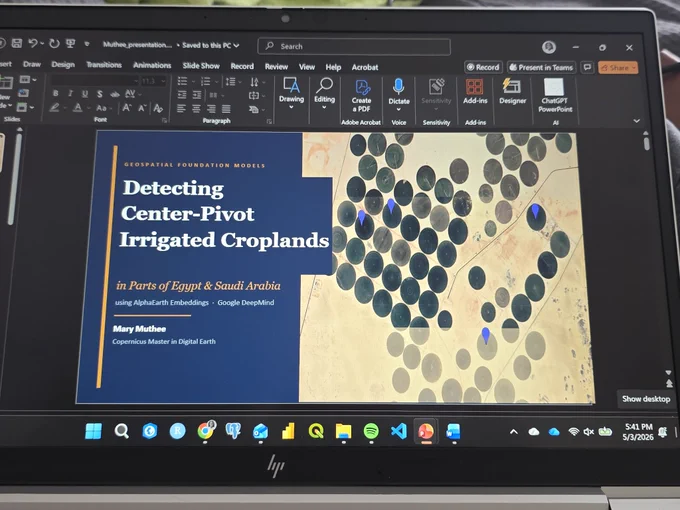Click the font name box

[94, 81]
